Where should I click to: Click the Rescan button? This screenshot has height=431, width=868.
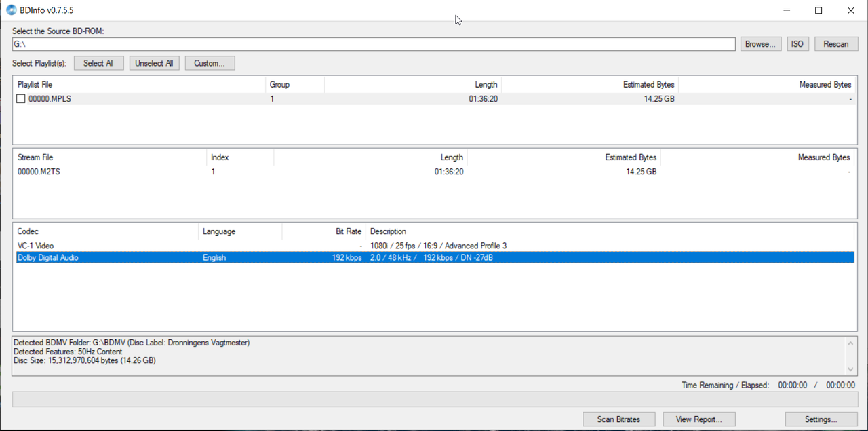836,44
